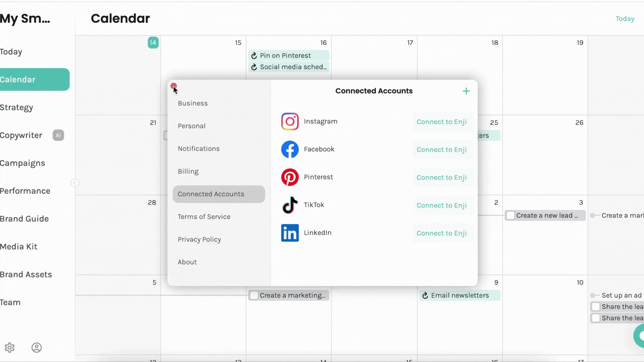The width and height of the screenshot is (644, 362).
Task: Open the Billing settings tab
Action: tap(188, 171)
